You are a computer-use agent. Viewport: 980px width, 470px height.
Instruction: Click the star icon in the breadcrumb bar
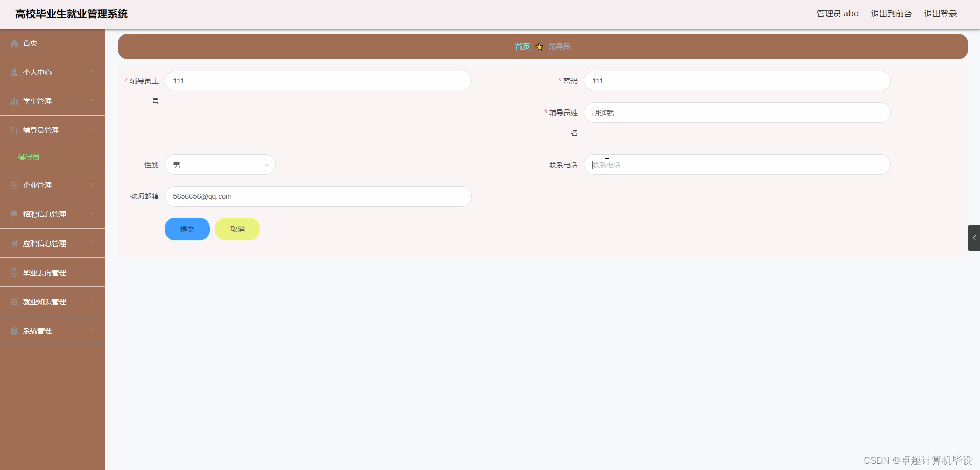pos(539,47)
